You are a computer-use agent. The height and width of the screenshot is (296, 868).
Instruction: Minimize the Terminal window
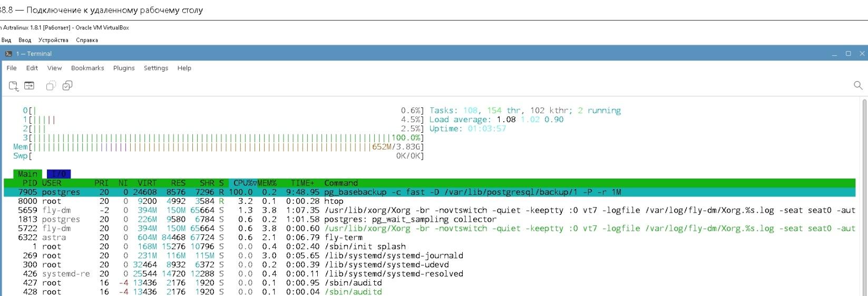(x=834, y=54)
